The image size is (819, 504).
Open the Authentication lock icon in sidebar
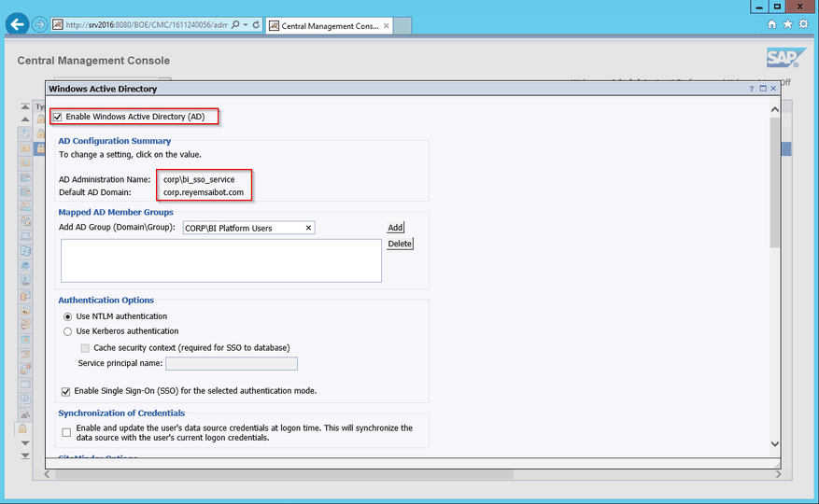point(22,428)
